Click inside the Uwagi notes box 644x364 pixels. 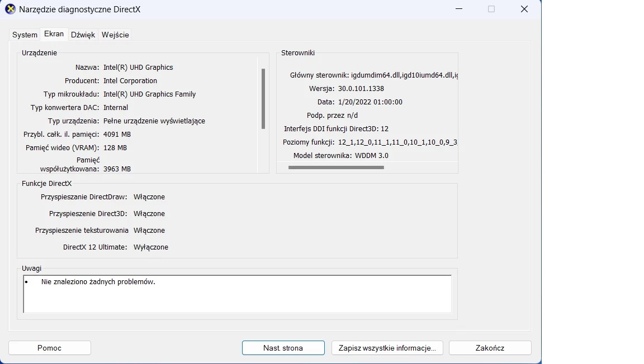tap(238, 294)
